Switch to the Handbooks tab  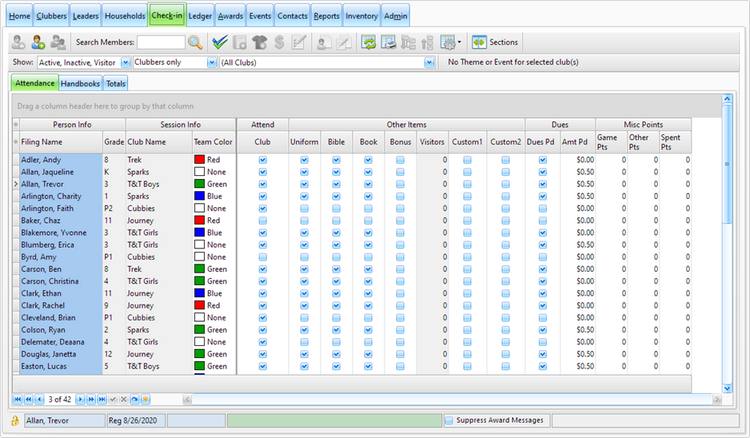pyautogui.click(x=80, y=84)
